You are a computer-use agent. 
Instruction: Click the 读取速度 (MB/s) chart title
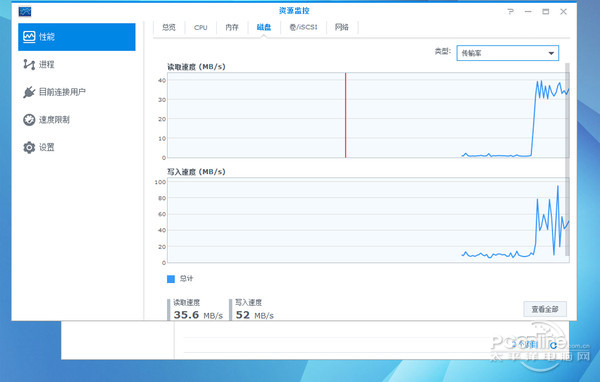click(x=196, y=67)
